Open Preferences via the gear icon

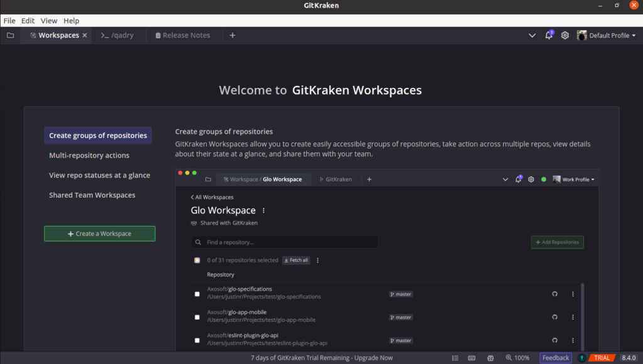pos(565,35)
